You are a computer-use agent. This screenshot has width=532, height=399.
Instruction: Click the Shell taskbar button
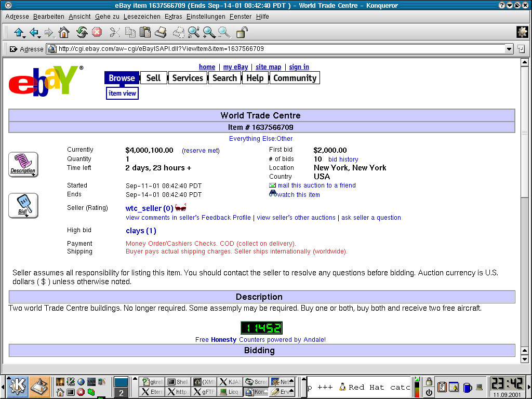[178, 382]
